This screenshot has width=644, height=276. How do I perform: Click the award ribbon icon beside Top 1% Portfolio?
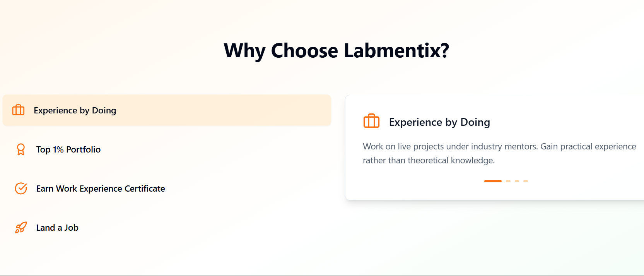pyautogui.click(x=21, y=149)
